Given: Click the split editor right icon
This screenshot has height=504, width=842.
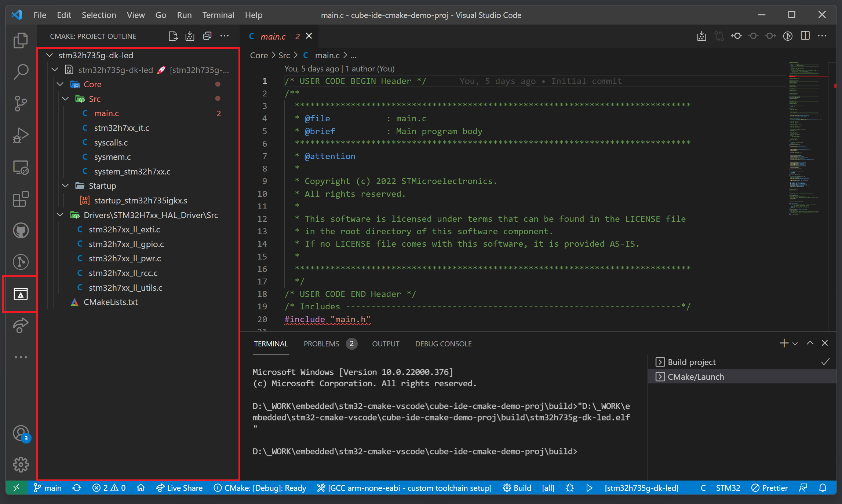Looking at the screenshot, I should (x=805, y=36).
